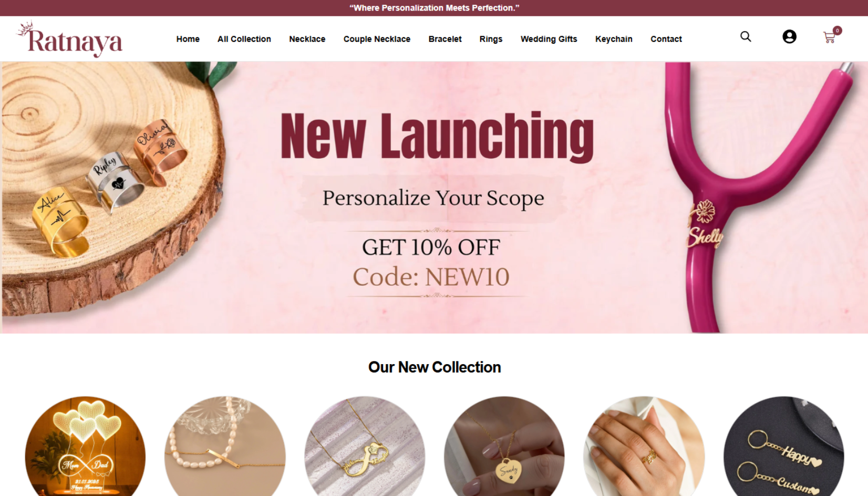This screenshot has width=868, height=496.
Task: Open the Rings category link
Action: click(x=491, y=39)
